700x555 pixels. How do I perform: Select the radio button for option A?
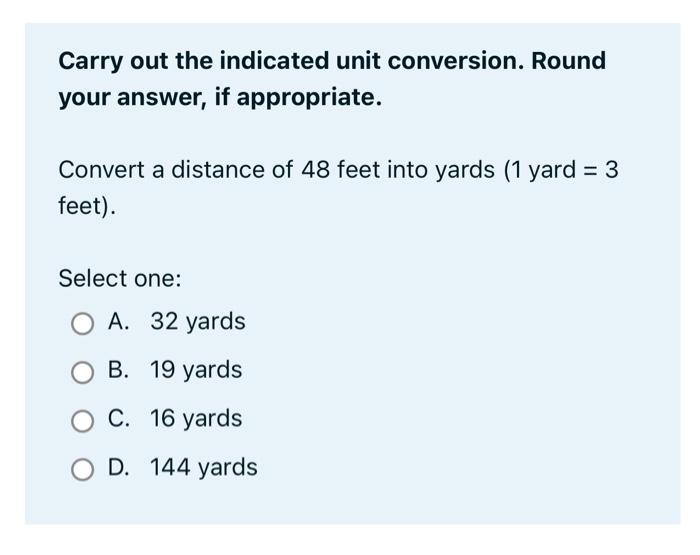pyautogui.click(x=83, y=324)
